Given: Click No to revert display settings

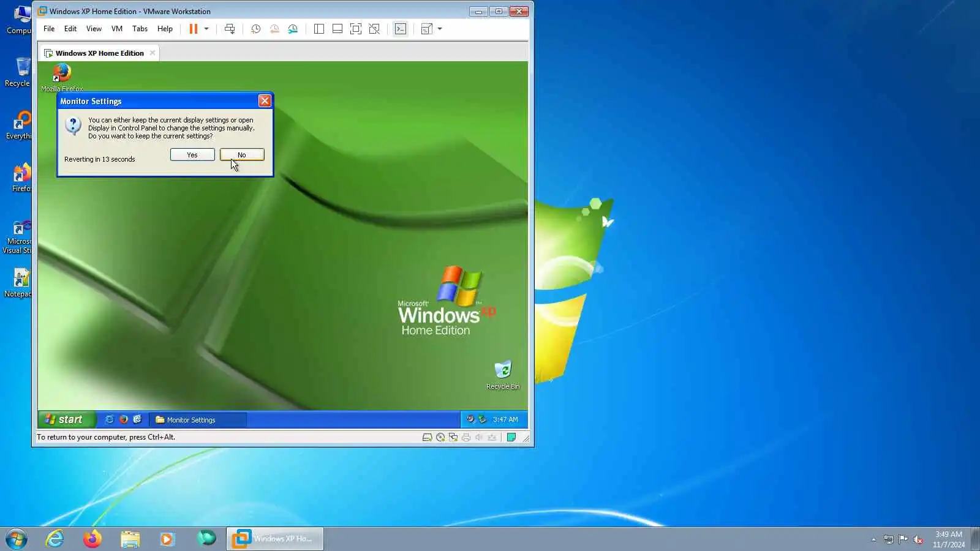Looking at the screenshot, I should tap(242, 155).
